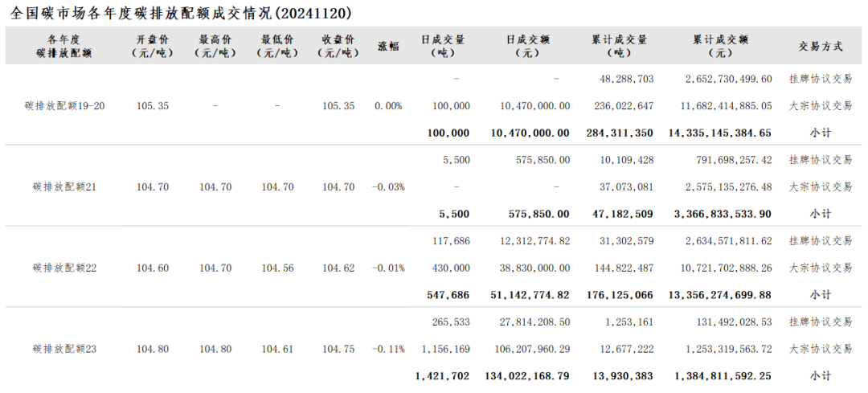The height and width of the screenshot is (393, 868).
Task: Select the 最低价 column header
Action: pyautogui.click(x=277, y=46)
